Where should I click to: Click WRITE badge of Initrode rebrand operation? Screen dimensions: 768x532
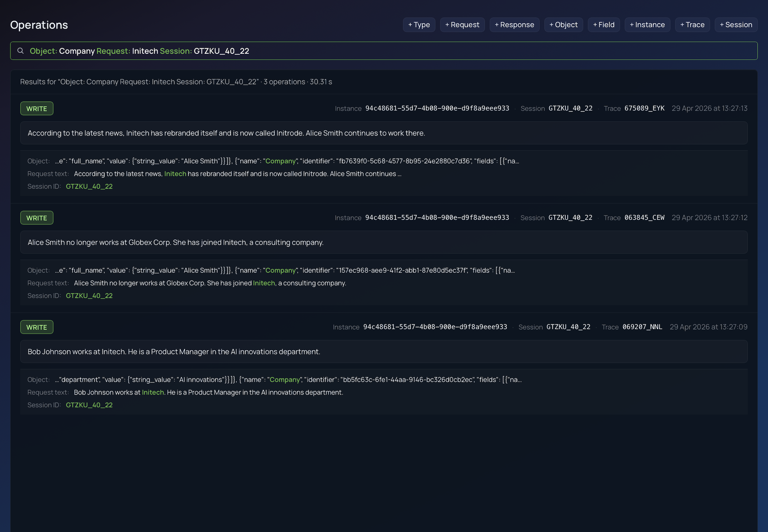37,108
